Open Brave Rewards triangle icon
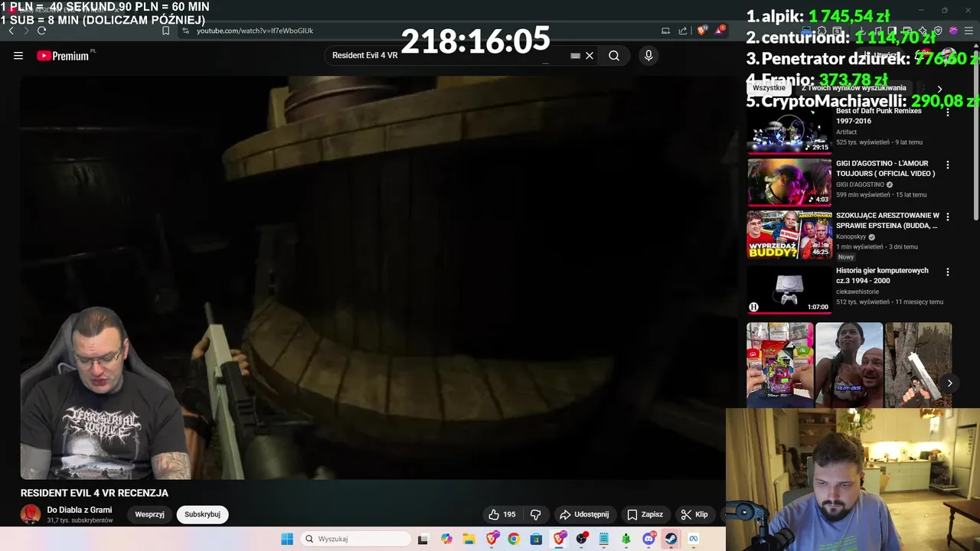 tap(720, 31)
